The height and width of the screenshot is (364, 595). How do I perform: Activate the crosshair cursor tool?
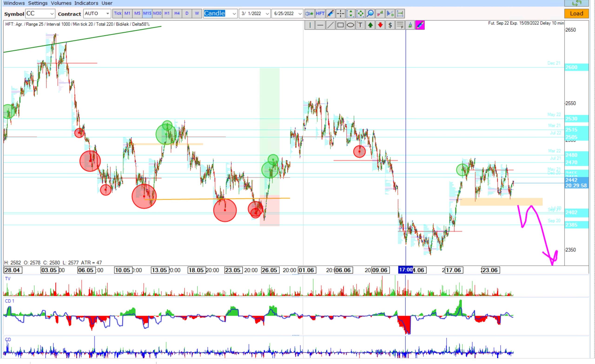[x=340, y=13]
